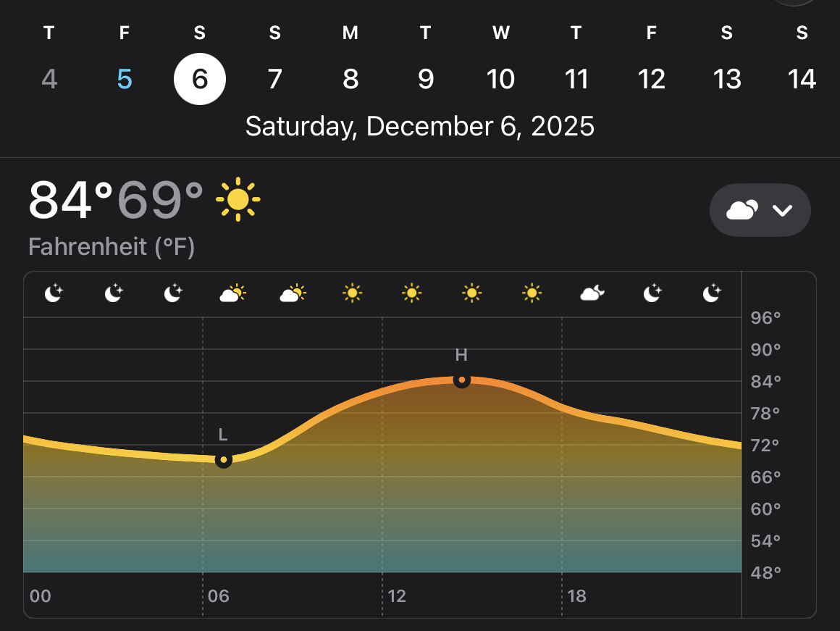Click the first partly cloudy morning icon
Image resolution: width=840 pixels, height=631 pixels.
[x=232, y=293]
